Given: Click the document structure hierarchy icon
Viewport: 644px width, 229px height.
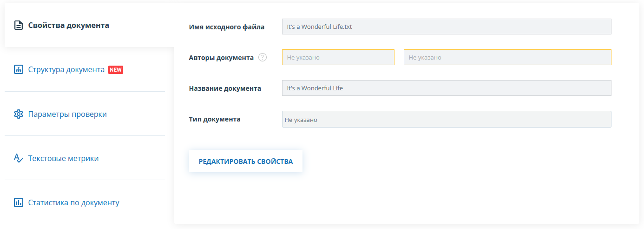Looking at the screenshot, I should [x=18, y=70].
